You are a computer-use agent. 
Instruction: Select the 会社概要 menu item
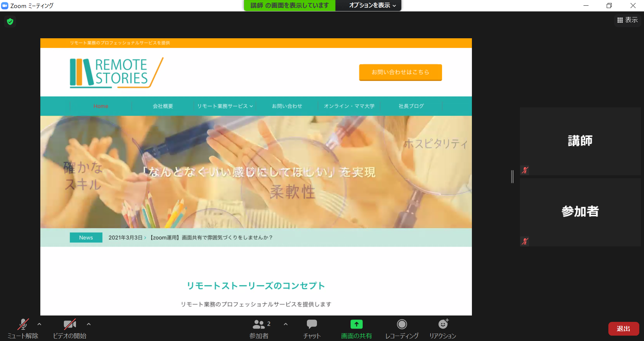click(x=163, y=106)
